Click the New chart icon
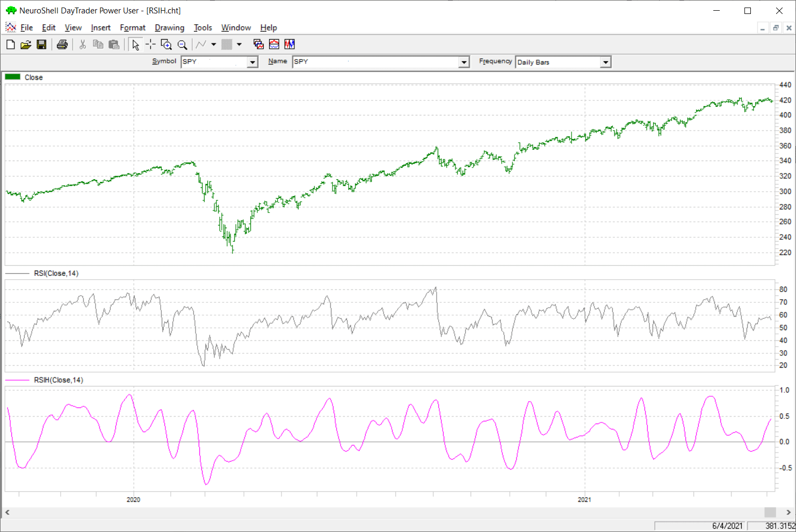This screenshot has height=532, width=796. point(10,45)
